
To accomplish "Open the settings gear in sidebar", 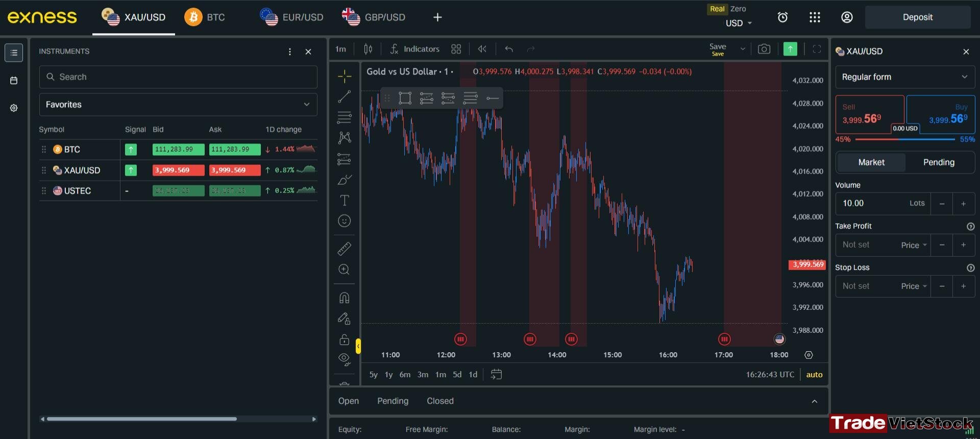I will [14, 108].
